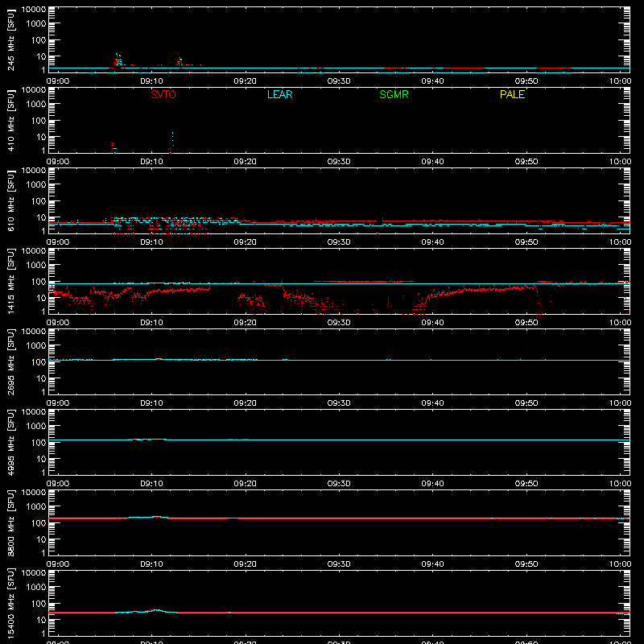Click the burst peak near 09:06 in 245 MHz panel
644x644 pixels.
click(x=118, y=59)
